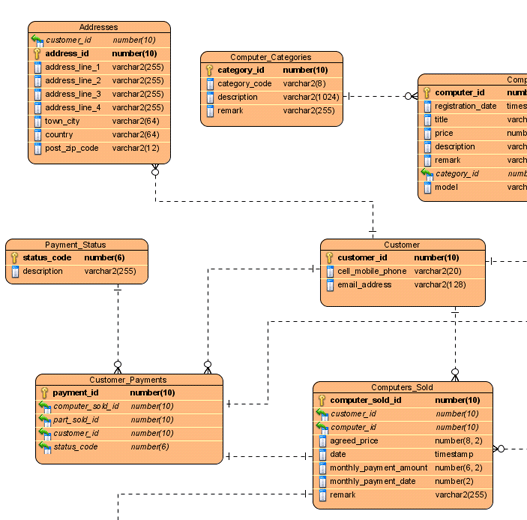Click the column icon beside agreed_price
The image size is (527, 520).
322,441
